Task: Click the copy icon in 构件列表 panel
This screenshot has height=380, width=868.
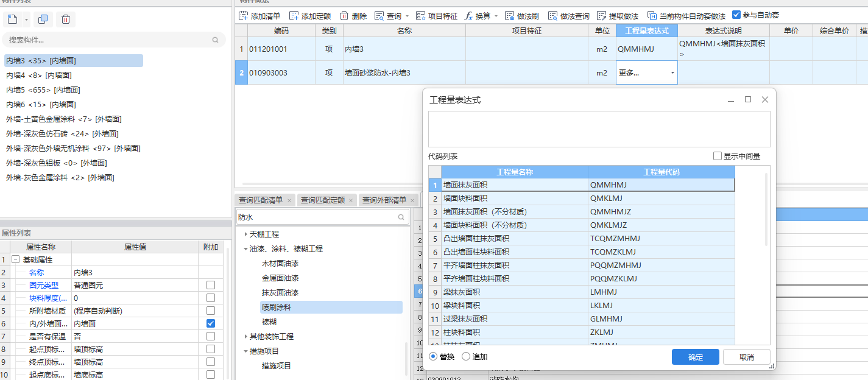Action: click(43, 19)
